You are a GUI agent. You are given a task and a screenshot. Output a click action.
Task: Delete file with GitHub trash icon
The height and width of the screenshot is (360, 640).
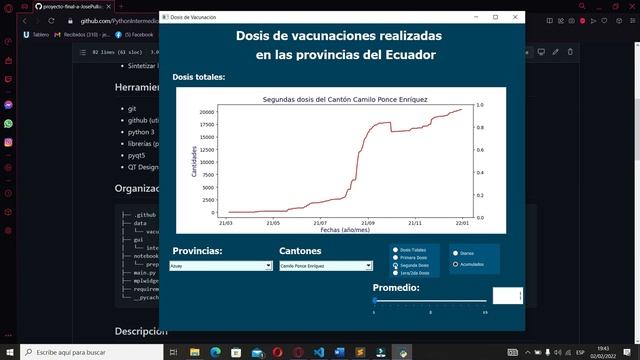(x=570, y=52)
